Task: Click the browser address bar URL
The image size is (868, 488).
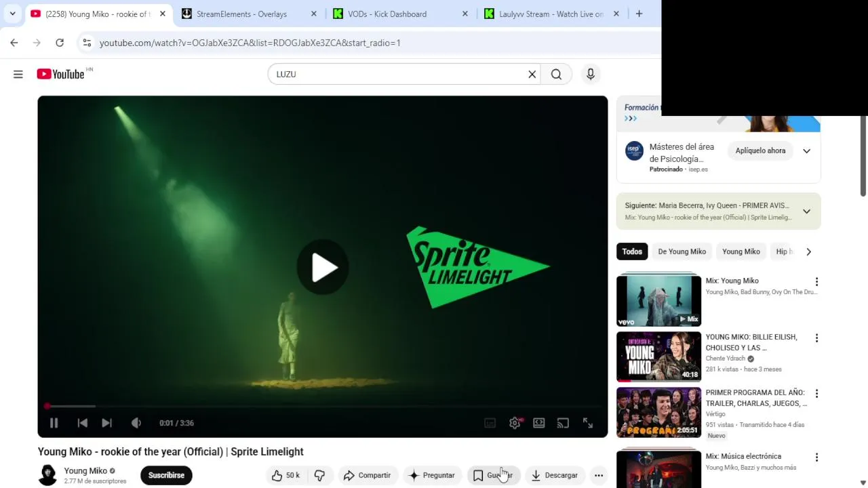Action: coord(250,43)
